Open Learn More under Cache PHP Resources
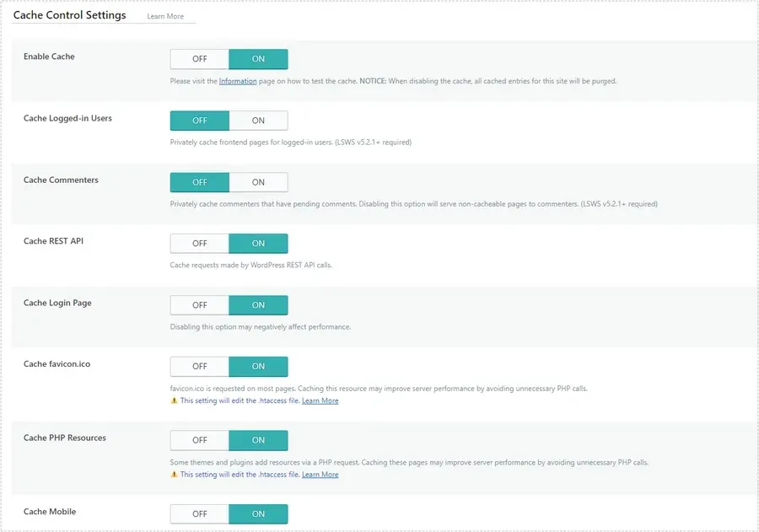The height and width of the screenshot is (532, 759). tap(320, 475)
